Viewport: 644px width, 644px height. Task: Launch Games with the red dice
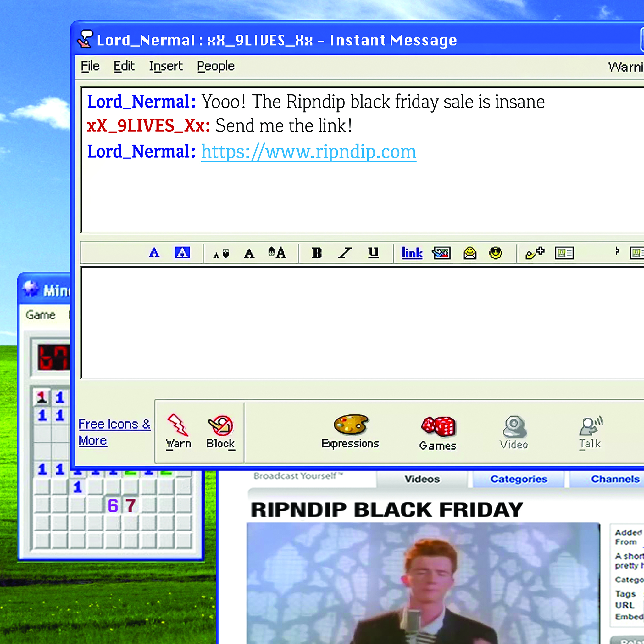click(438, 433)
